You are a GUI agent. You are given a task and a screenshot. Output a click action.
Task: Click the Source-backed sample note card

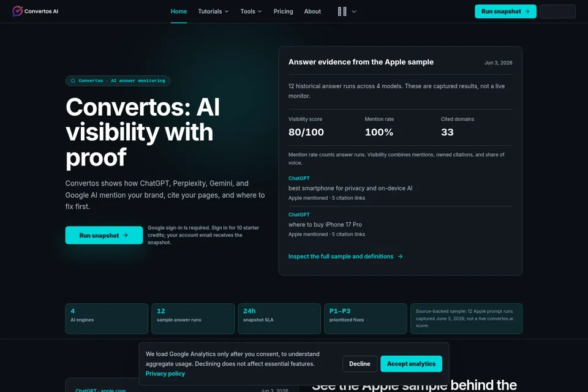click(466, 318)
